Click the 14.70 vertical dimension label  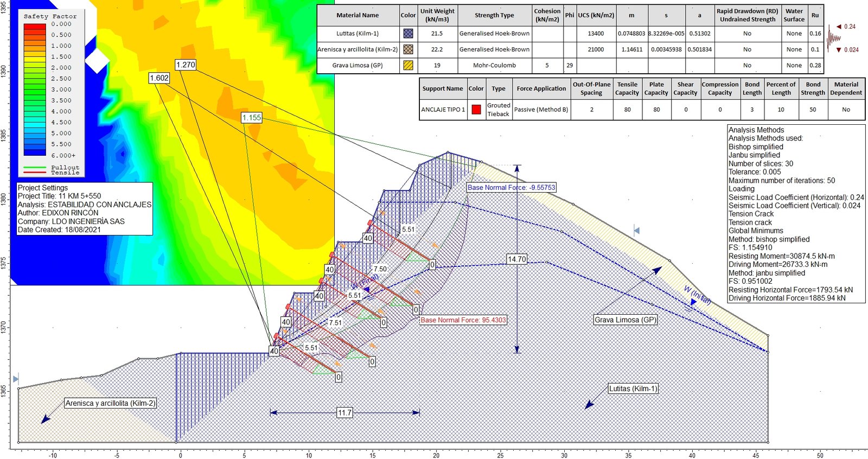click(x=516, y=259)
